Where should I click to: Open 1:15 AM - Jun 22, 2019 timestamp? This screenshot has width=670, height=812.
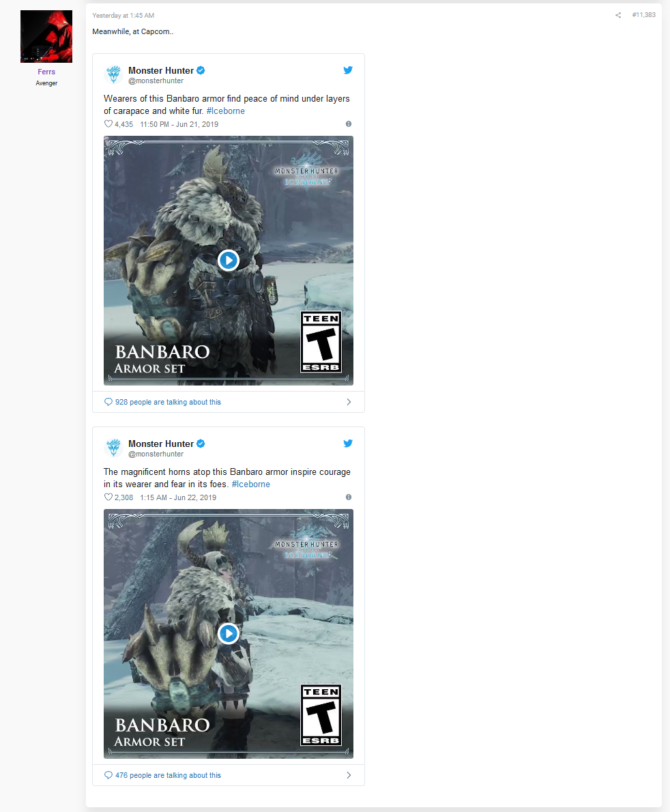pos(178,497)
